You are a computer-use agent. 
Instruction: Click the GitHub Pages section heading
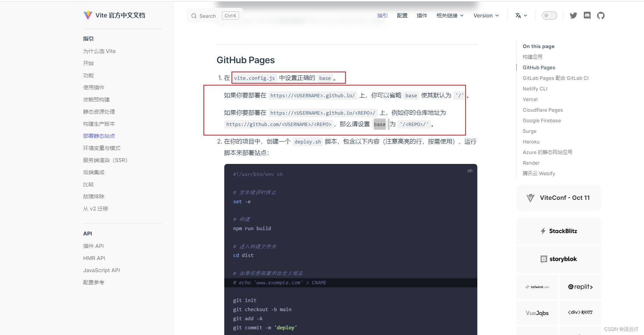coord(245,60)
